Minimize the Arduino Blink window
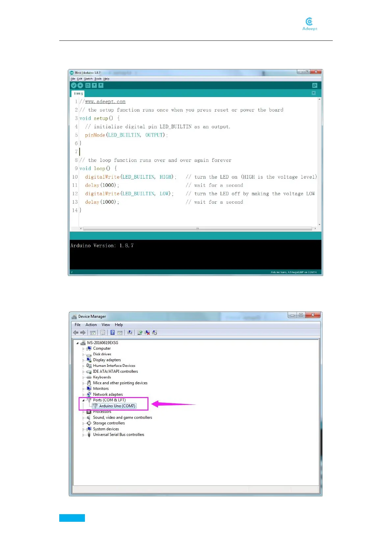 pos(301,71)
